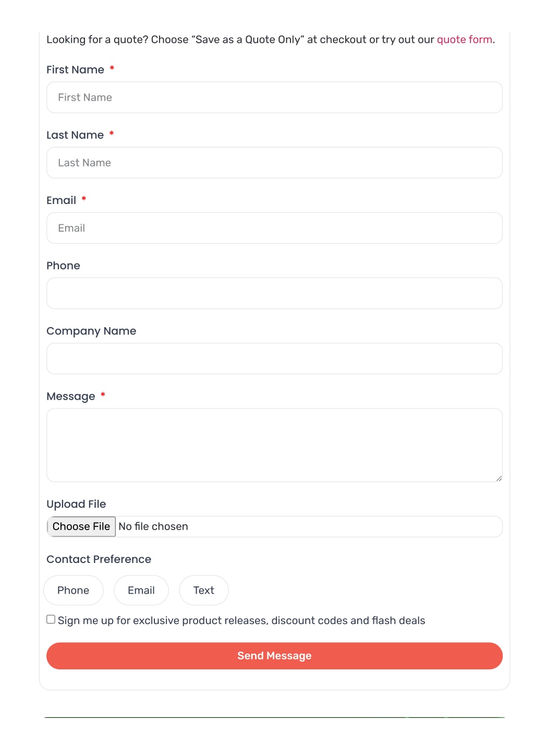This screenshot has width=534, height=756.
Task: Focus the Company Name input box
Action: (x=274, y=358)
